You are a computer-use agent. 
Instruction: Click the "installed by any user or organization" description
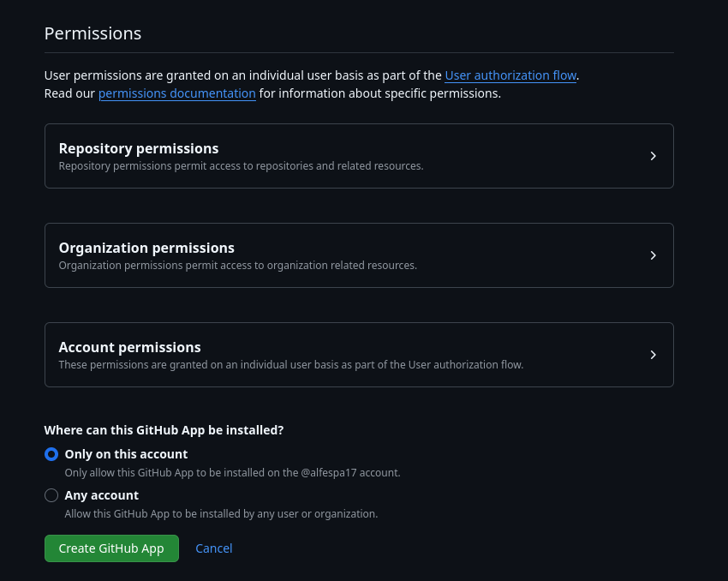coord(221,514)
